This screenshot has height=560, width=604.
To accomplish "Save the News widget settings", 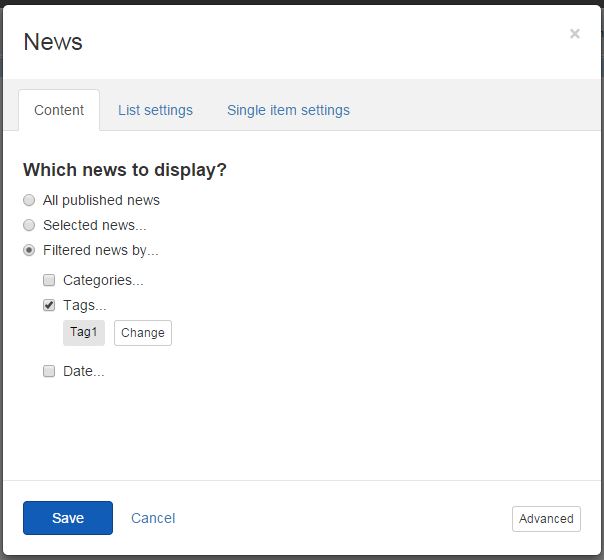I will click(68, 518).
